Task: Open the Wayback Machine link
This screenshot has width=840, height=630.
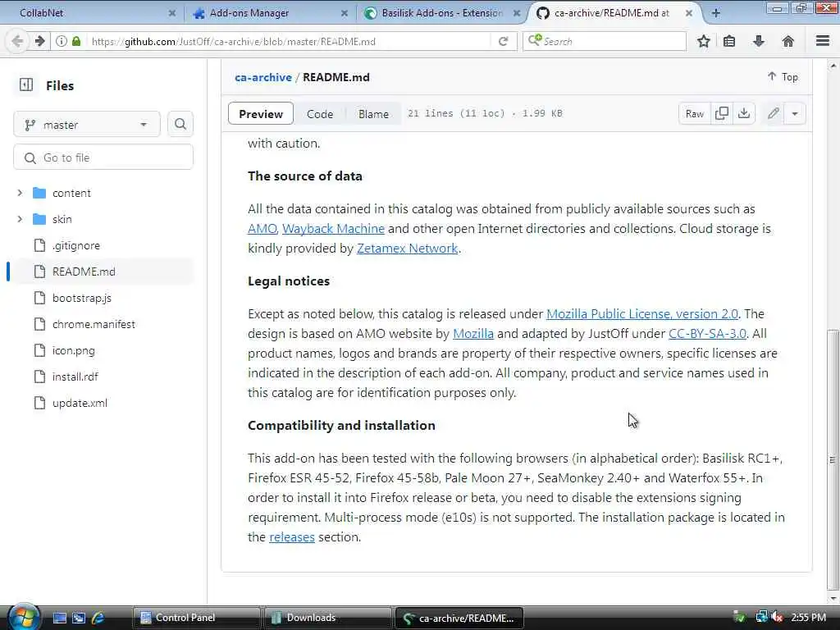Action: pos(333,229)
